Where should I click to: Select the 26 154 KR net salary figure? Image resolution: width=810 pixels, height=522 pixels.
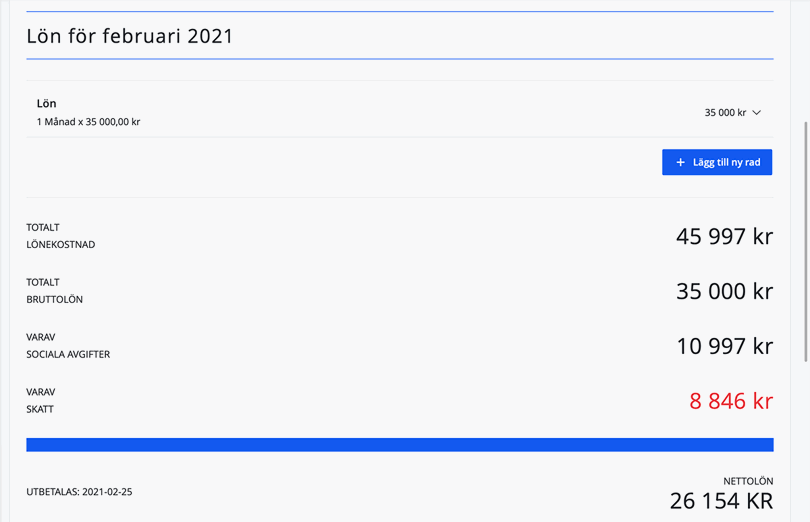(x=721, y=501)
